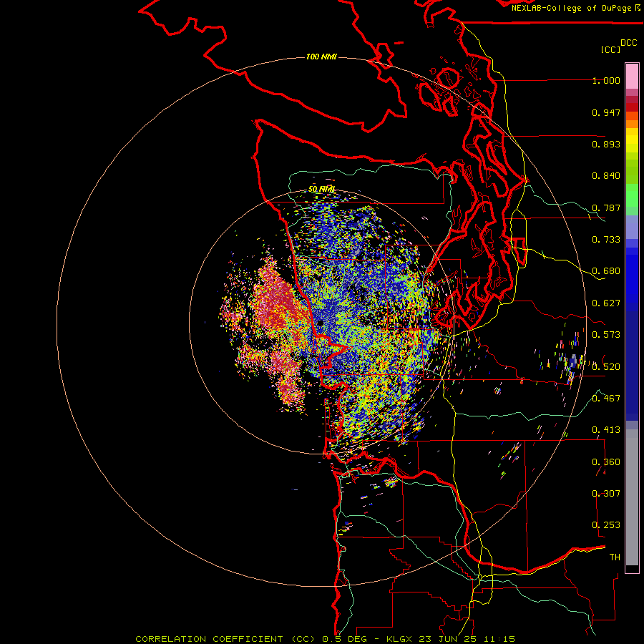The height and width of the screenshot is (644, 644).
Task: Pick the lavender swatch near 0.733
Action: (x=632, y=227)
